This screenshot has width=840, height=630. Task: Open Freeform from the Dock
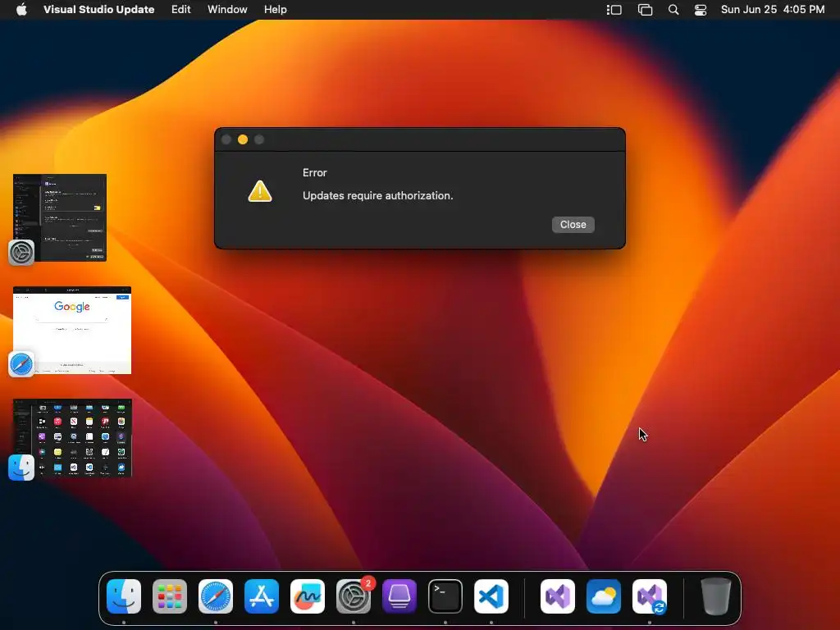[x=308, y=596]
